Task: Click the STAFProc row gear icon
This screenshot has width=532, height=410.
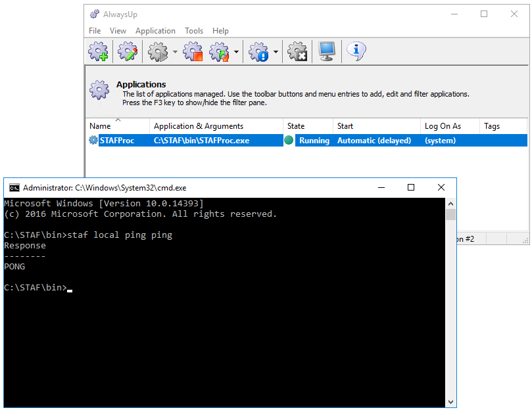Action: click(x=93, y=140)
